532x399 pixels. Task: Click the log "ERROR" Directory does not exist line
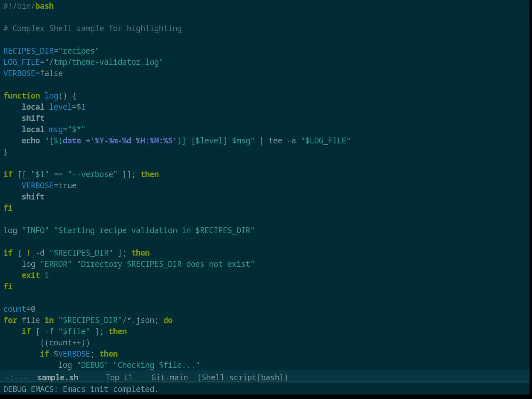(138, 264)
